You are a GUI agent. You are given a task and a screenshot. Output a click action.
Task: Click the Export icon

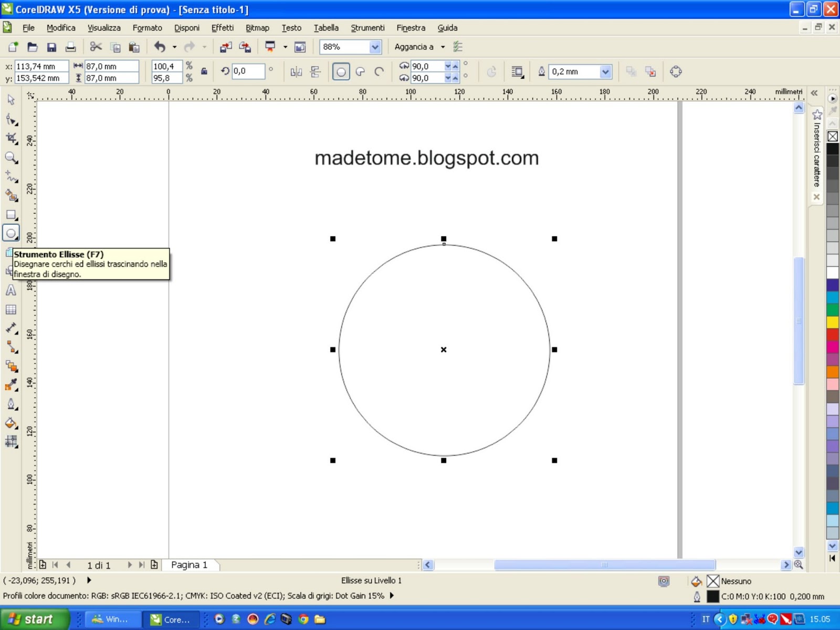pos(245,47)
